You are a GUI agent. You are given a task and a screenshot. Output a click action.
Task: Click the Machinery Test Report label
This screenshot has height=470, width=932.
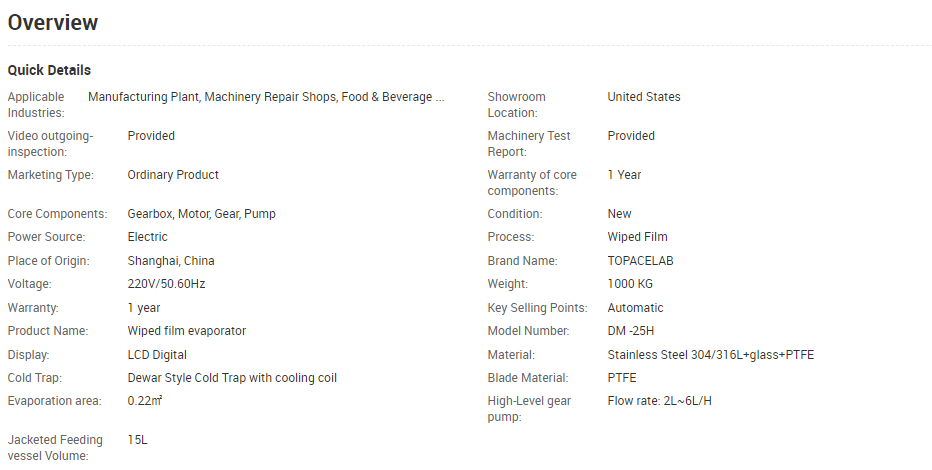(x=529, y=144)
